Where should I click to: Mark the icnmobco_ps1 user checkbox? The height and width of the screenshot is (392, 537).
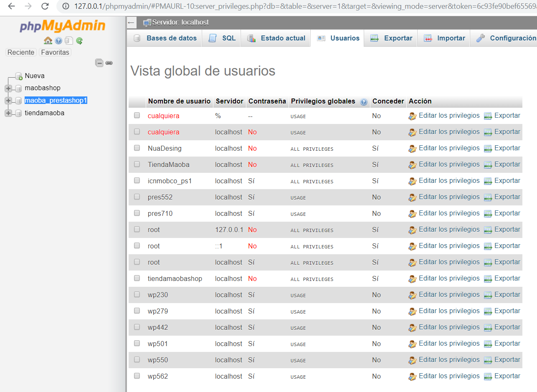coord(137,180)
